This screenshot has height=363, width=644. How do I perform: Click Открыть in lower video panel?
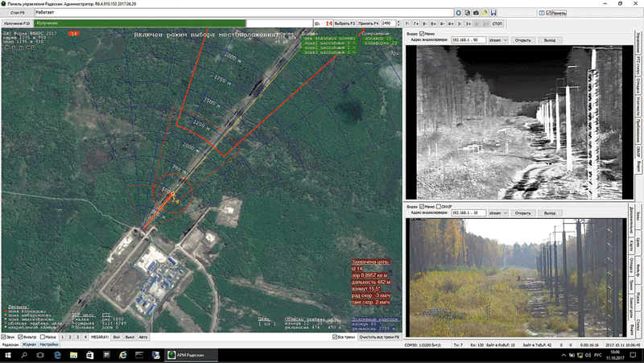[x=522, y=213]
